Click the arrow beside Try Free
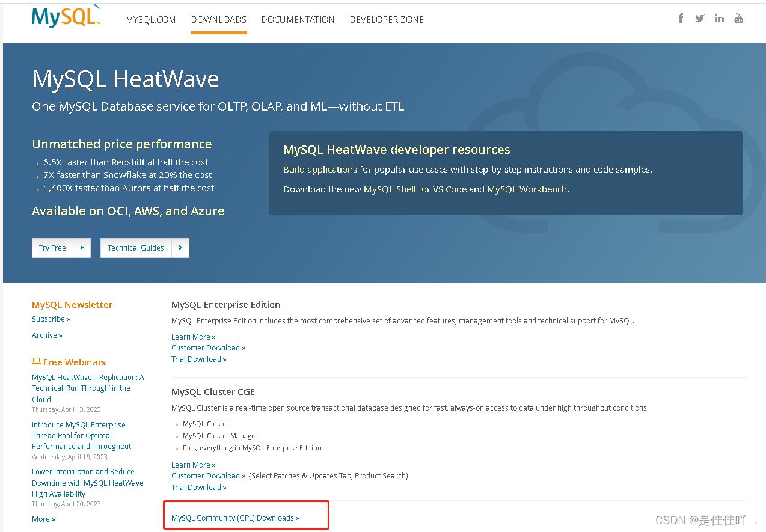The width and height of the screenshot is (766, 532). [x=82, y=248]
